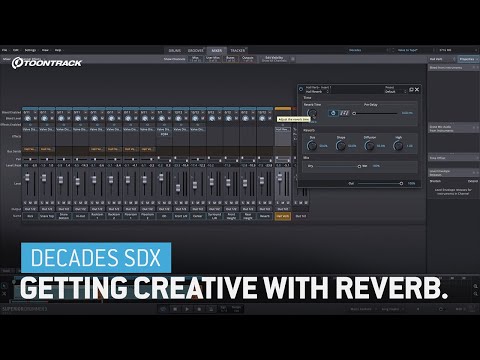Click the Kick channel bleed level knob

pyautogui.click(x=28, y=118)
